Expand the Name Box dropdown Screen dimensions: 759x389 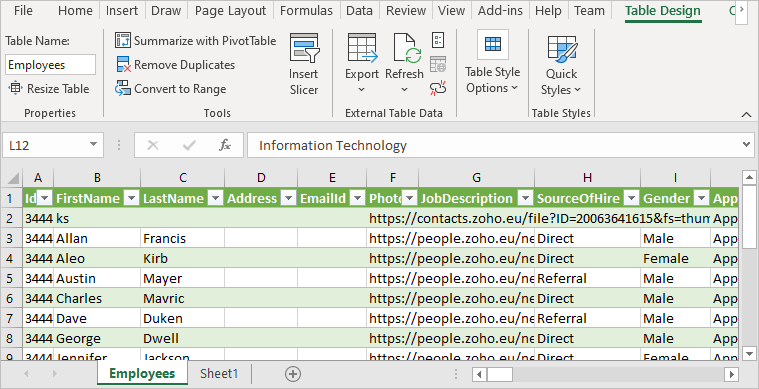[x=93, y=145]
